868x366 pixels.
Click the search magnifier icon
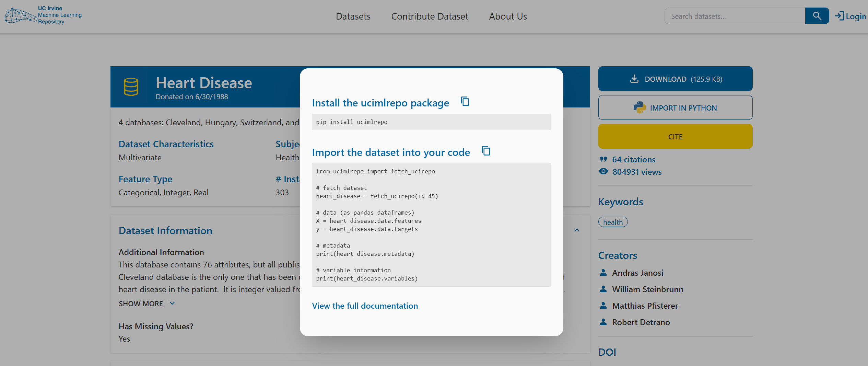817,16
